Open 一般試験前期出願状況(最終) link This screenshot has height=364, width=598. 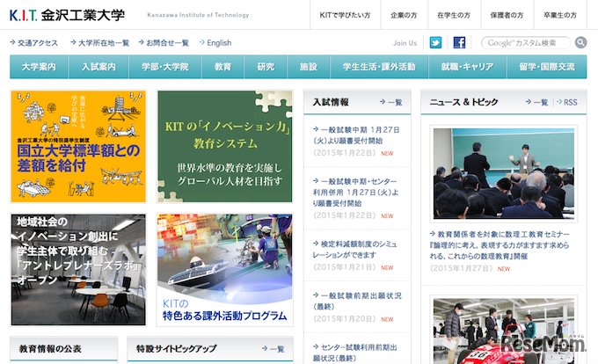357,301
